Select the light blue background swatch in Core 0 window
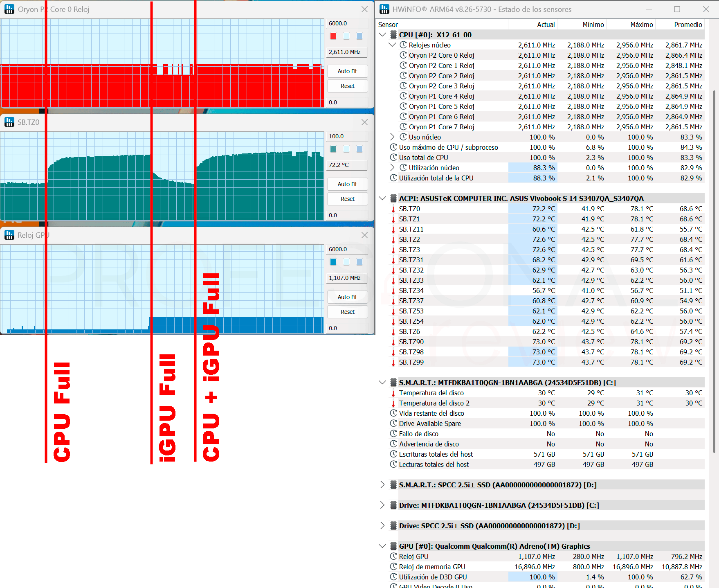The height and width of the screenshot is (588, 719). point(346,36)
